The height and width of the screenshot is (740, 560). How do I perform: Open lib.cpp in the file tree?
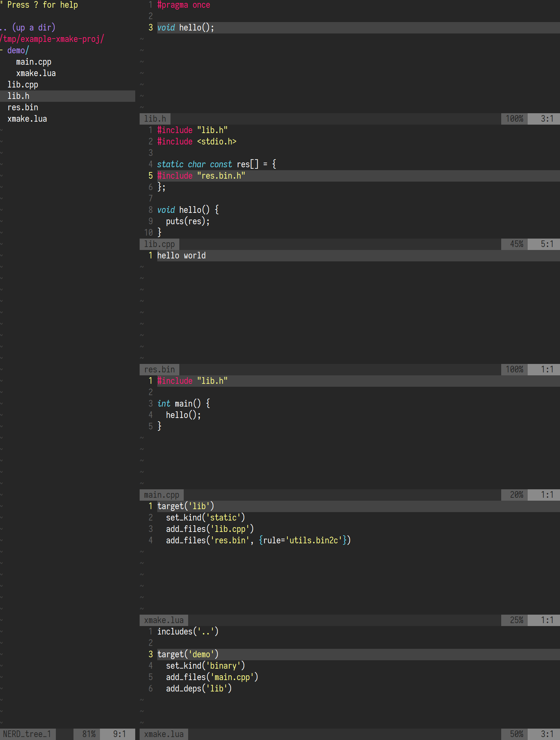tap(23, 85)
